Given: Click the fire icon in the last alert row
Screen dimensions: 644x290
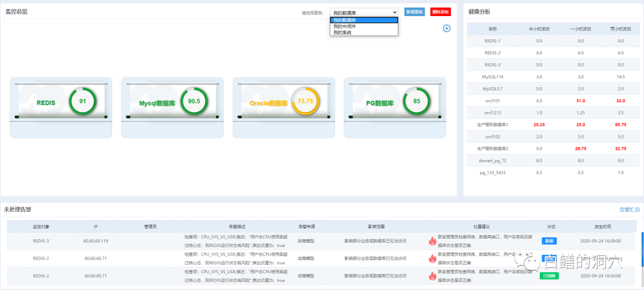Looking at the screenshot, I should (x=433, y=276).
